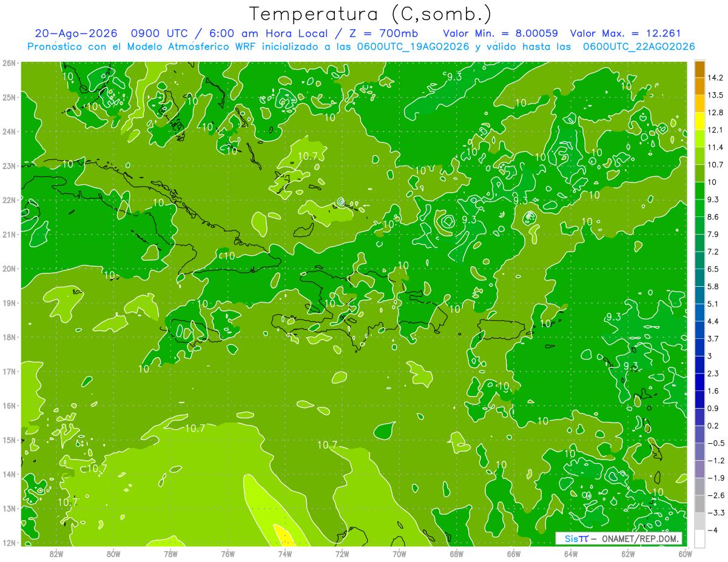This screenshot has height=562, width=728.
Task: Click the 76W longitude axis label
Action: [x=227, y=554]
